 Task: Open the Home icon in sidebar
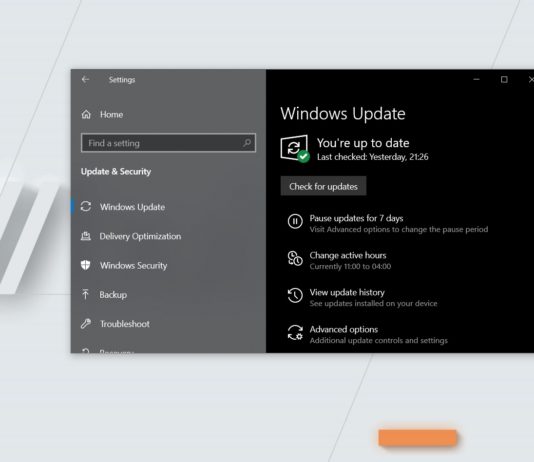coord(86,114)
